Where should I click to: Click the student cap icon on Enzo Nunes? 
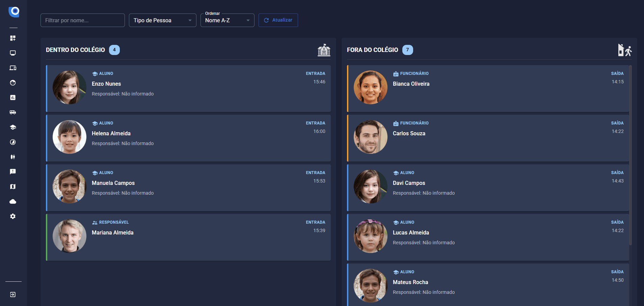(95, 74)
